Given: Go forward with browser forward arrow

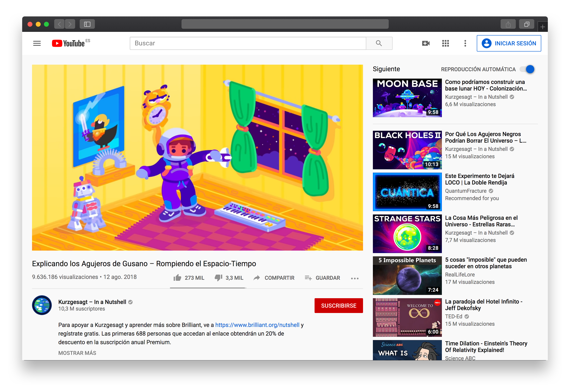Looking at the screenshot, I should click(x=70, y=24).
